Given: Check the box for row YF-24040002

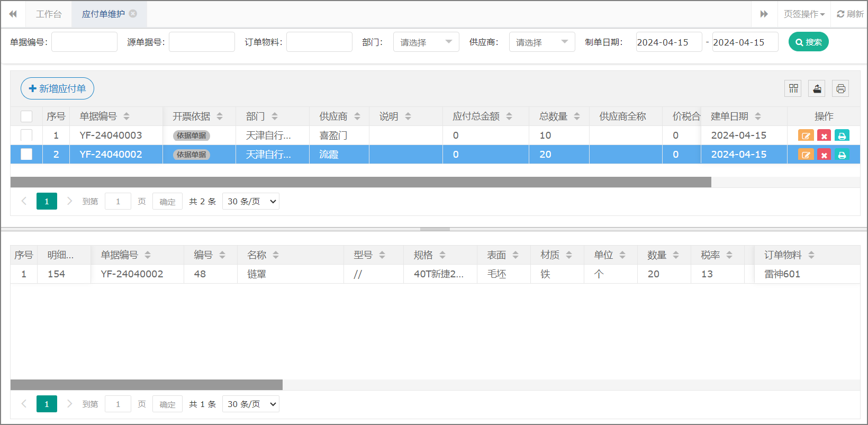Looking at the screenshot, I should [26, 155].
